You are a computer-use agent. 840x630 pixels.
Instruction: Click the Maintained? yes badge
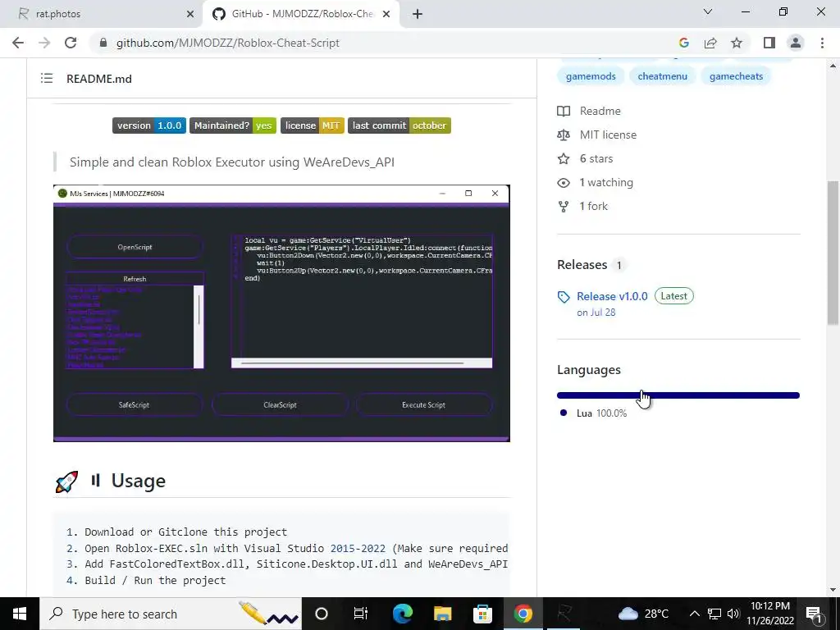(232, 126)
